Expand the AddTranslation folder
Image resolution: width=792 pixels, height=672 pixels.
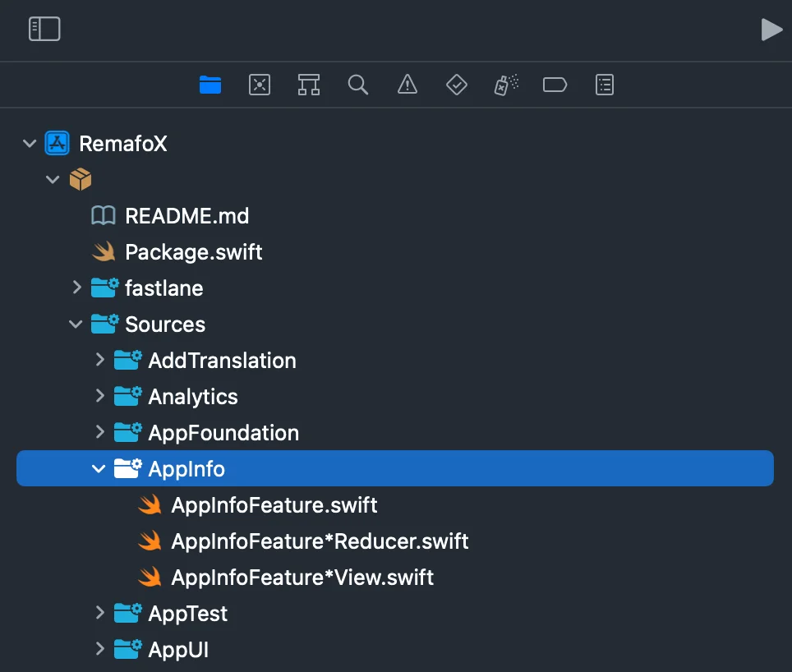click(x=99, y=360)
